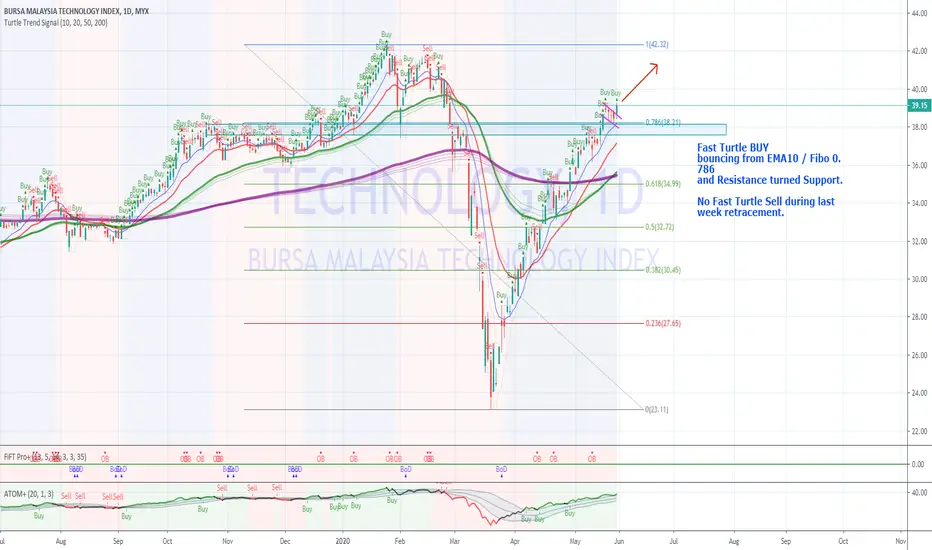Click the Apr label on the time axis
932x550 pixels.
click(515, 541)
